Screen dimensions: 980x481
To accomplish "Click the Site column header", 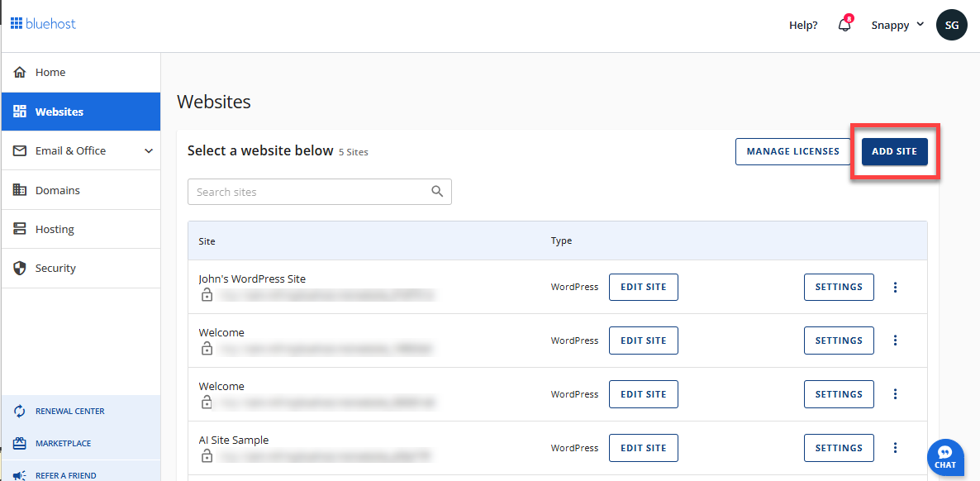I will (207, 240).
